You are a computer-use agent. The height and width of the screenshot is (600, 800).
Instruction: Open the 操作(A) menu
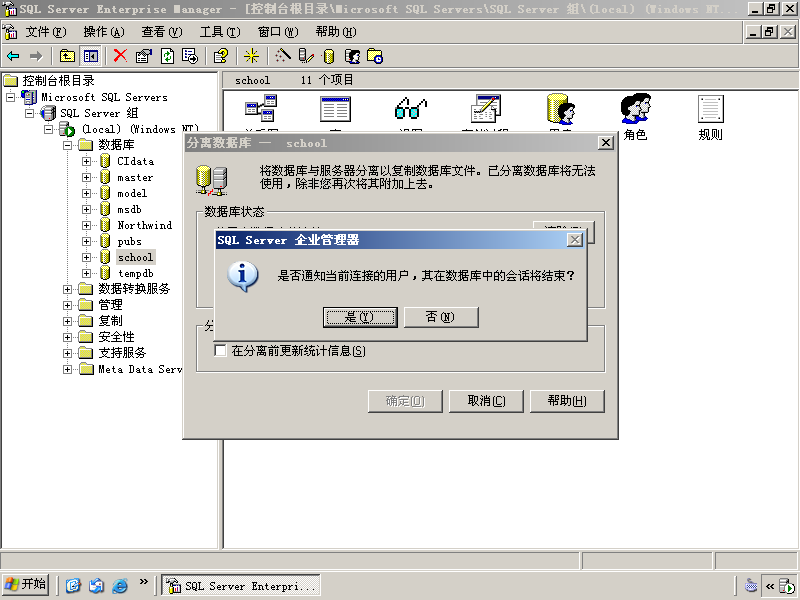104,32
